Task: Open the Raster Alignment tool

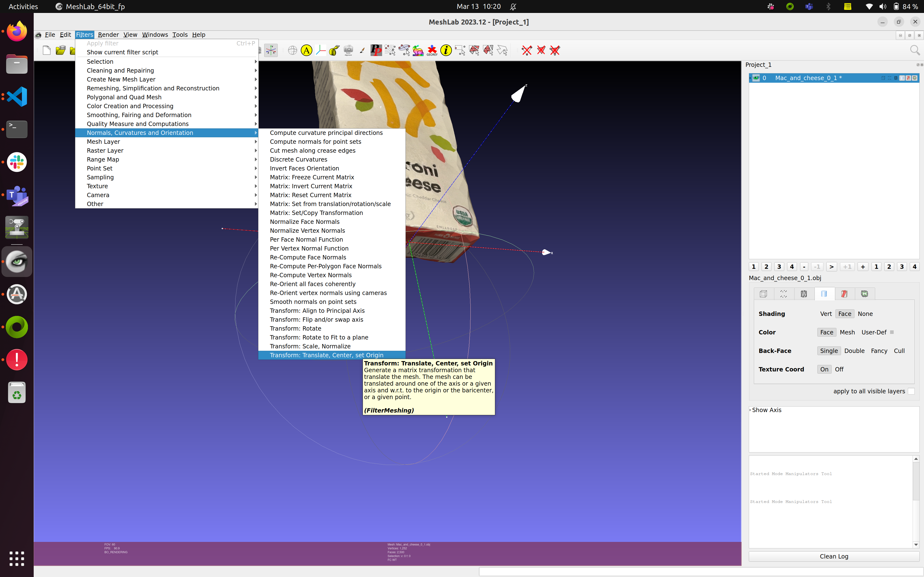Action: coord(348,50)
